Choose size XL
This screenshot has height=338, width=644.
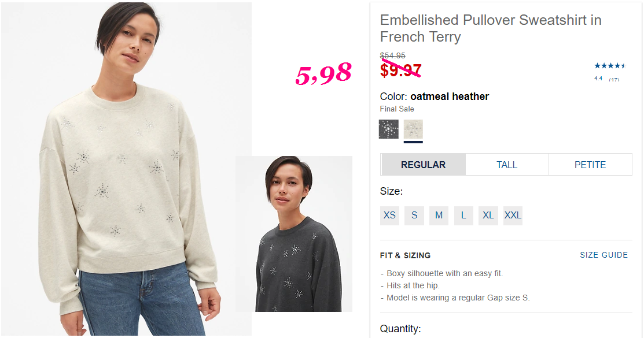pos(488,216)
